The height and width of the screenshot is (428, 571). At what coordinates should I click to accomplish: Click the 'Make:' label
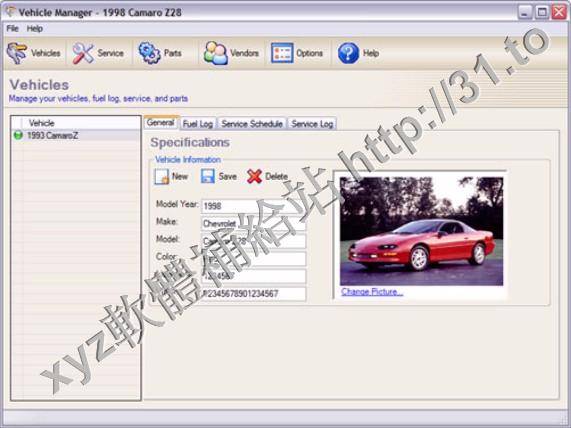point(167,221)
